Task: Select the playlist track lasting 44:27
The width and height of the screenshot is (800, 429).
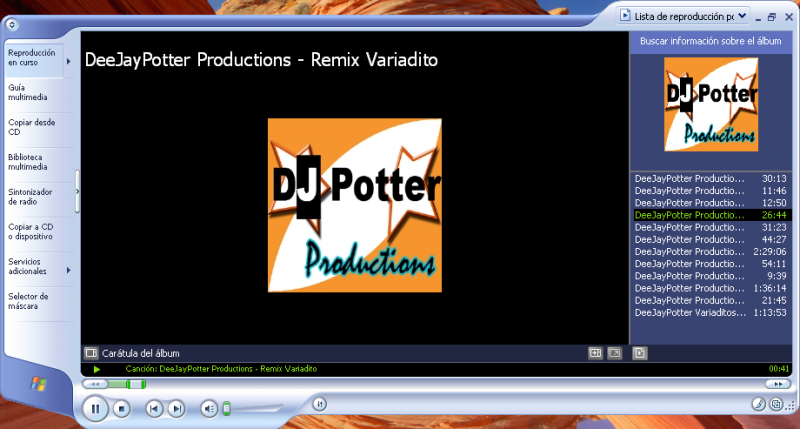Action: 711,240
